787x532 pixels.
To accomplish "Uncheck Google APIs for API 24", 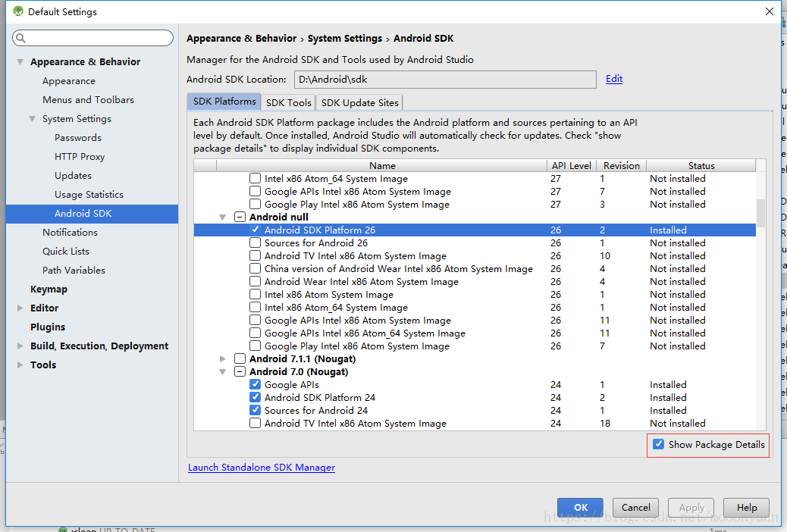I will (255, 384).
